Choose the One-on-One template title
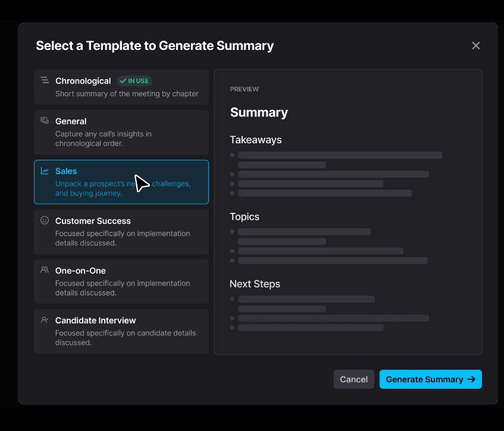 click(x=80, y=270)
